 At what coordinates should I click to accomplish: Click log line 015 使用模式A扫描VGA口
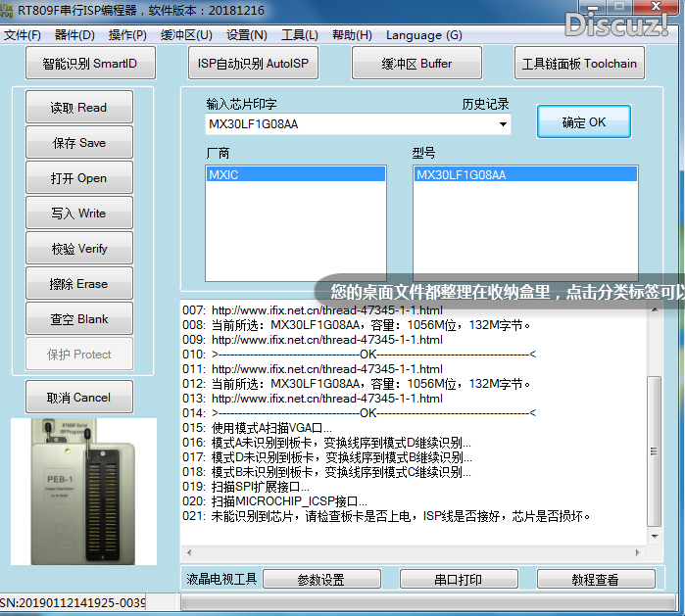point(271,428)
